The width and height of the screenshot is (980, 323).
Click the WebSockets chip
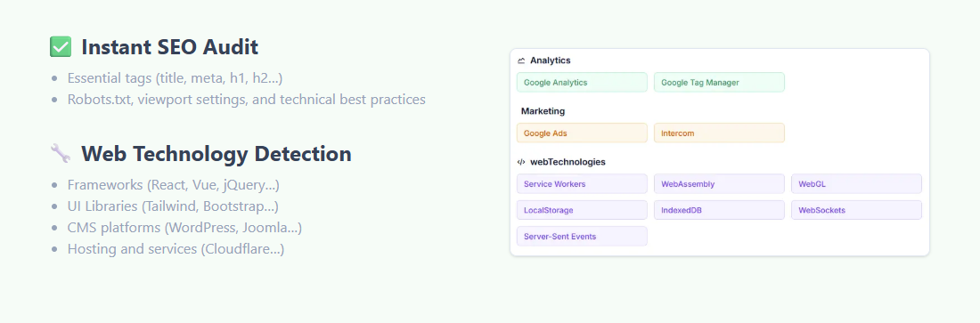point(856,211)
